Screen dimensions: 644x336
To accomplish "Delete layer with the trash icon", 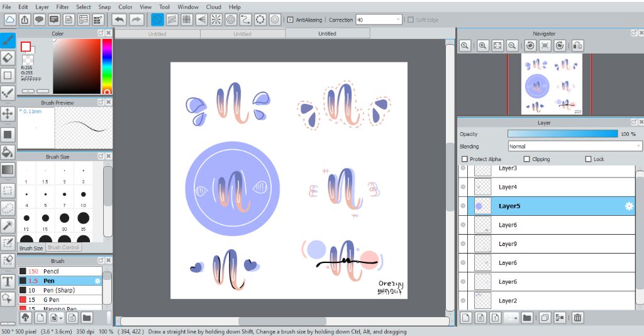I will tap(577, 318).
